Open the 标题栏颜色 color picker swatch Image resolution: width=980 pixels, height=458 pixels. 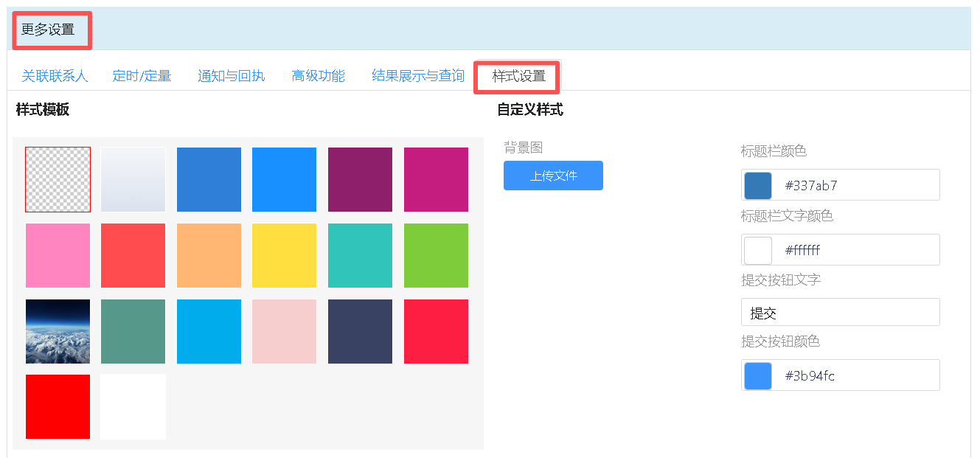(758, 185)
